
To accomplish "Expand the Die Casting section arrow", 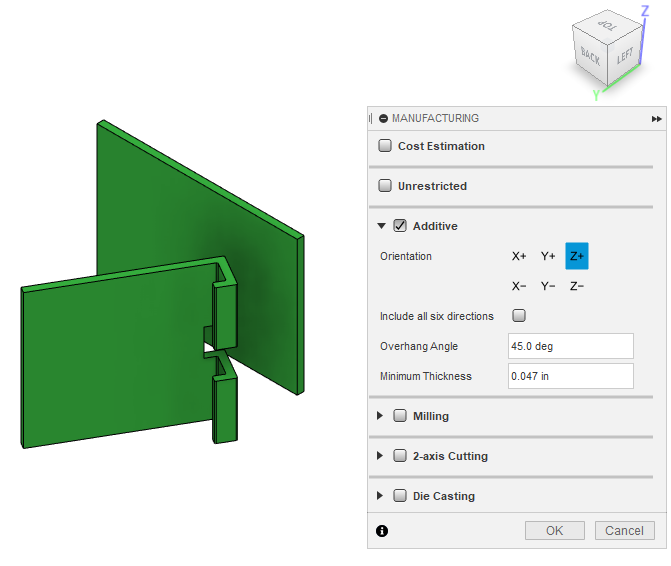I will [380, 496].
